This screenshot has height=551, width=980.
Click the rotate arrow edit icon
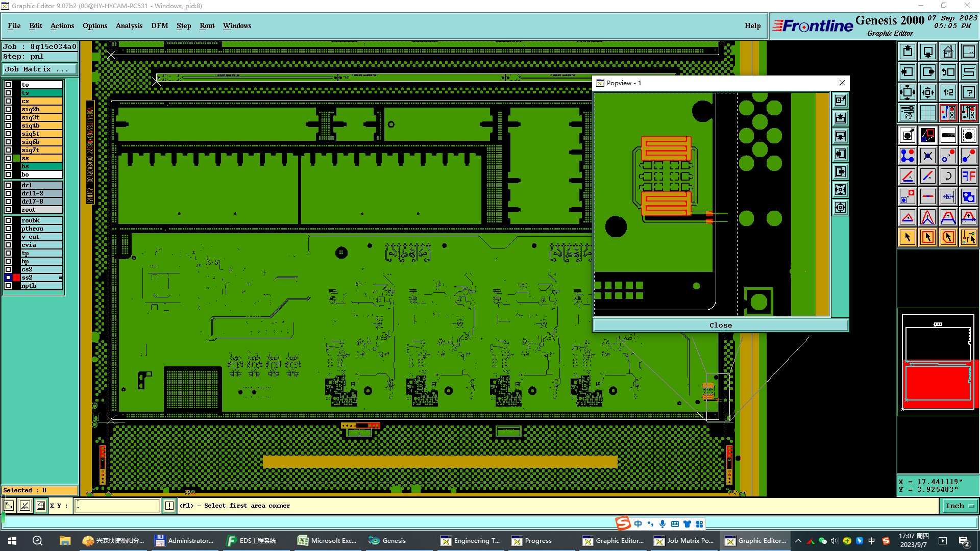948,176
